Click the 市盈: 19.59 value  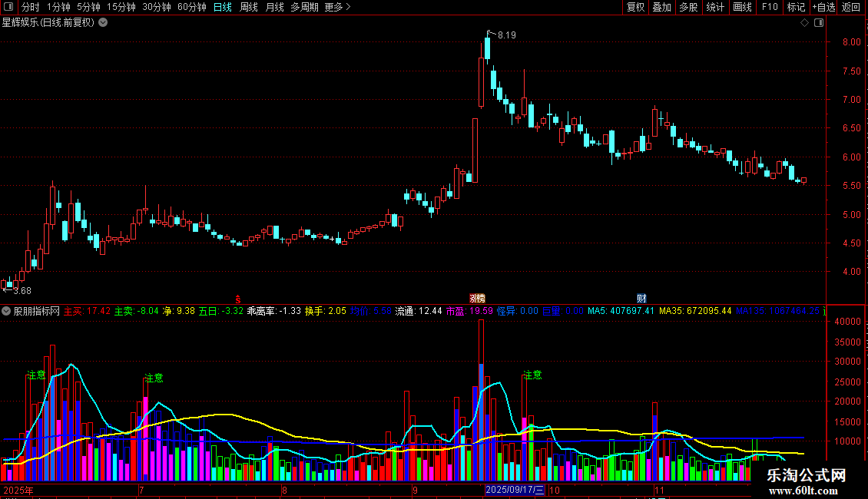(469, 311)
